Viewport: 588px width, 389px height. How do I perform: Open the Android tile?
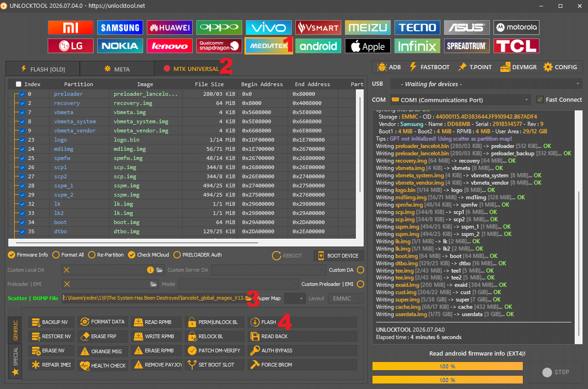click(318, 46)
